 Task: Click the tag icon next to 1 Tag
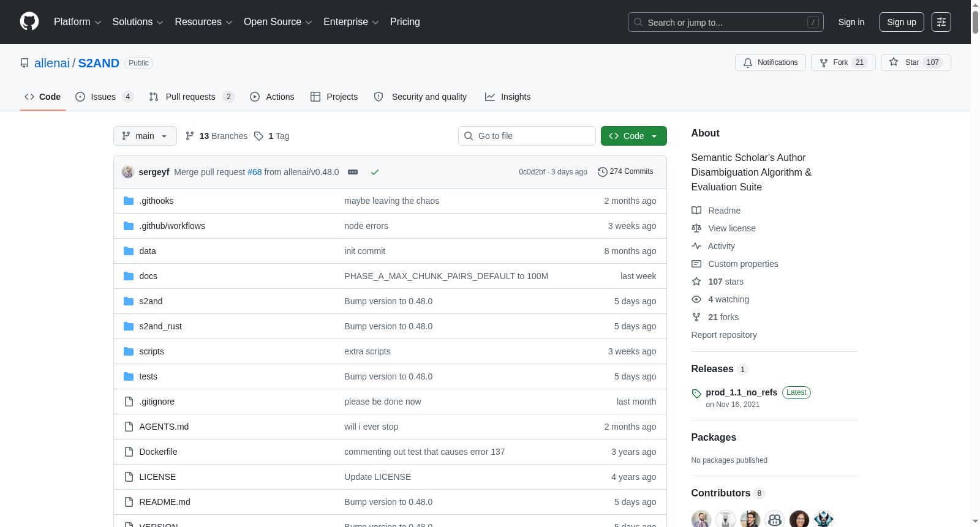click(x=259, y=136)
